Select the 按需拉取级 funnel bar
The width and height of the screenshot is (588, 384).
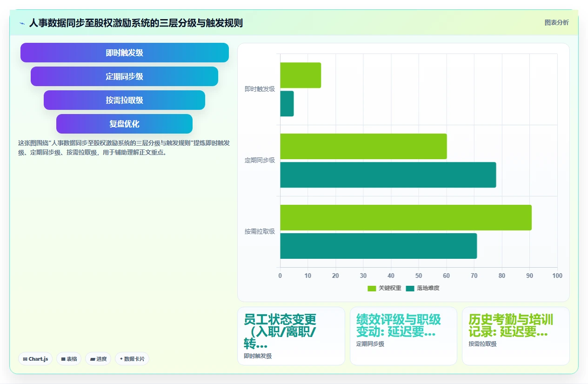pyautogui.click(x=125, y=100)
